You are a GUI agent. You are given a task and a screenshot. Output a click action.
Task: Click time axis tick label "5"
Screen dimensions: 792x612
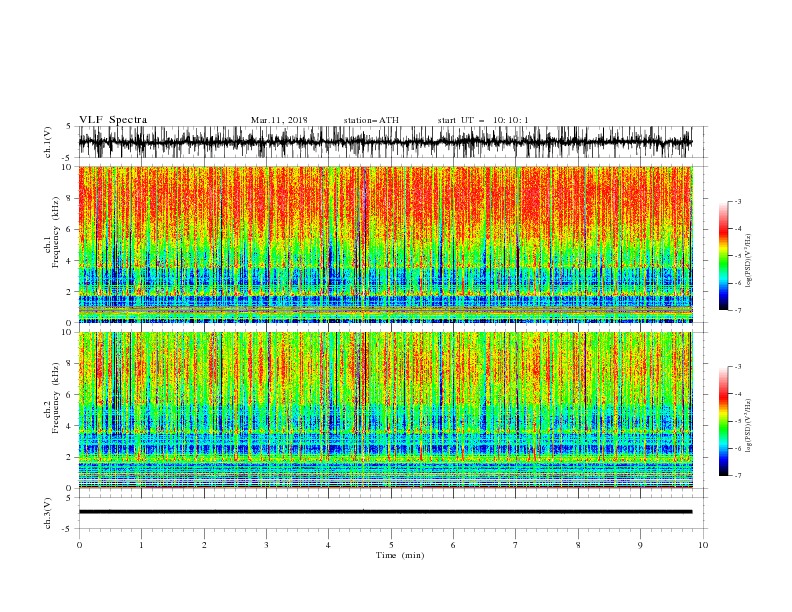click(x=391, y=545)
